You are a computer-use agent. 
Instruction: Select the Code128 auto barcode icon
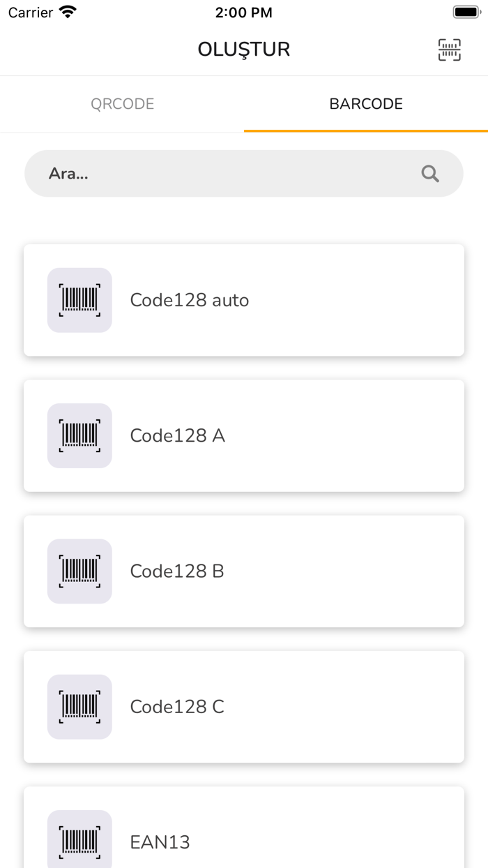point(79,300)
